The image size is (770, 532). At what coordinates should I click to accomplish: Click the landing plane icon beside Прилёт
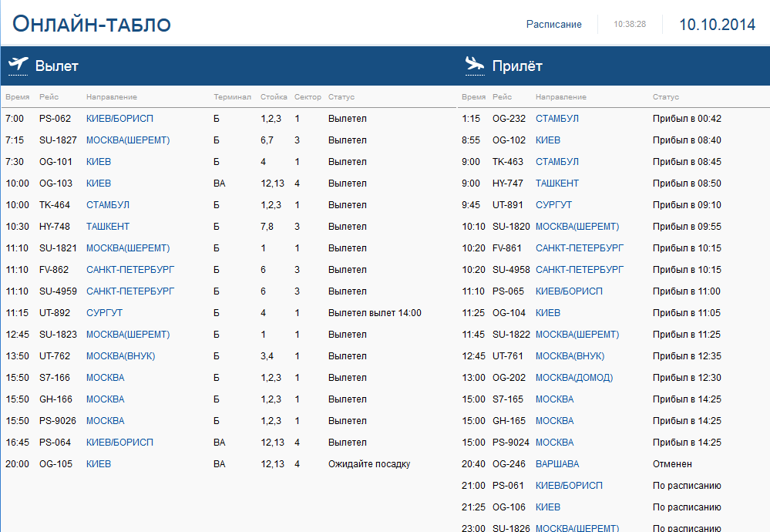click(x=475, y=65)
